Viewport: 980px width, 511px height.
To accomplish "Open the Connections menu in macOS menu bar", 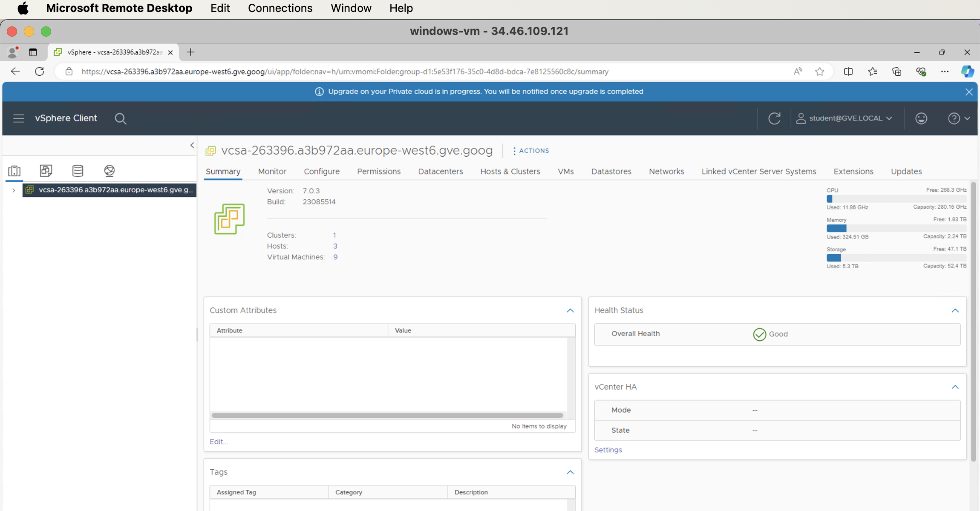I will (x=280, y=8).
